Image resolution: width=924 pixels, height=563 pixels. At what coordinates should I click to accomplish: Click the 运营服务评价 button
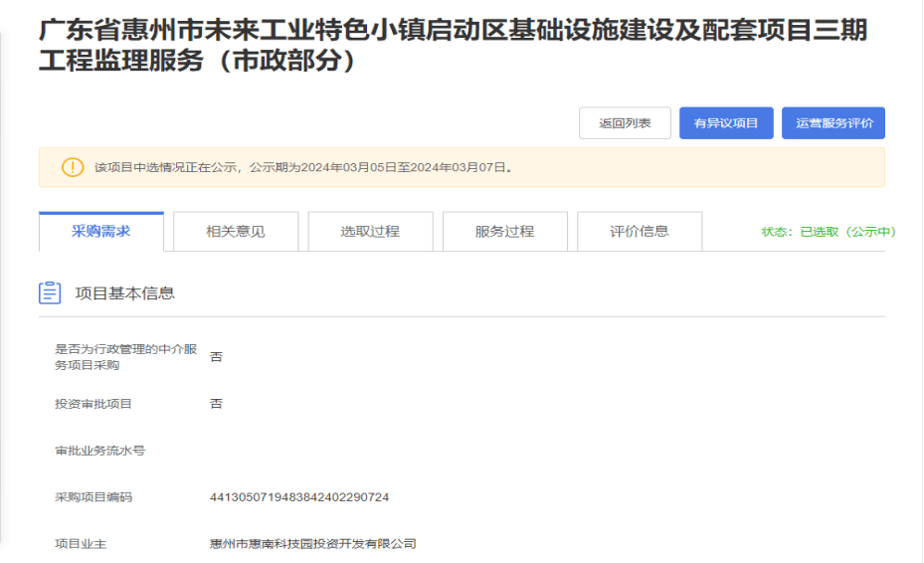click(833, 123)
